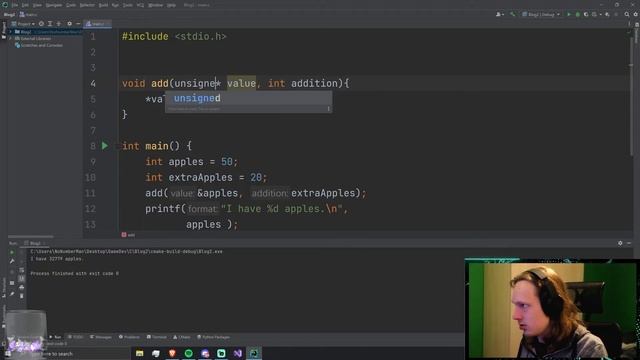Open the Problems tool window tab
Screen dimensions: 640x360
[x=129, y=337]
